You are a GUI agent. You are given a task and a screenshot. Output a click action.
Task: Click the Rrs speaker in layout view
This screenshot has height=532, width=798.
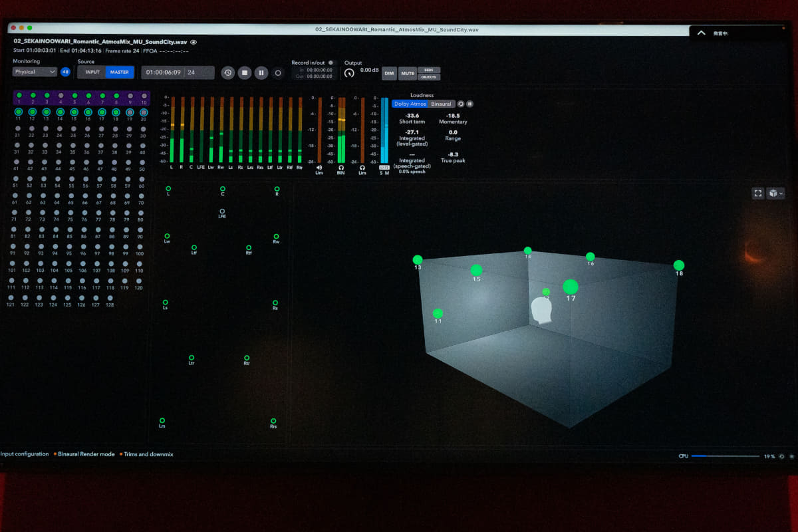tap(273, 420)
